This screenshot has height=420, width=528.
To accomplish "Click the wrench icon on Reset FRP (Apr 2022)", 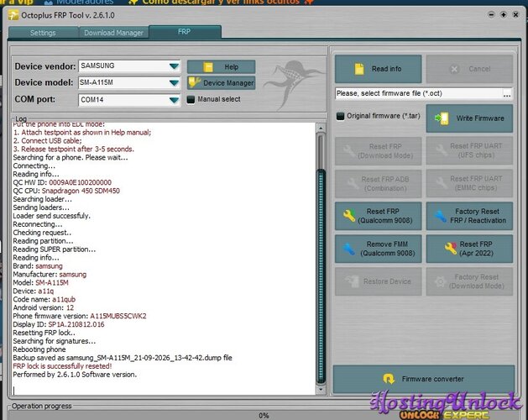I will point(451,249).
